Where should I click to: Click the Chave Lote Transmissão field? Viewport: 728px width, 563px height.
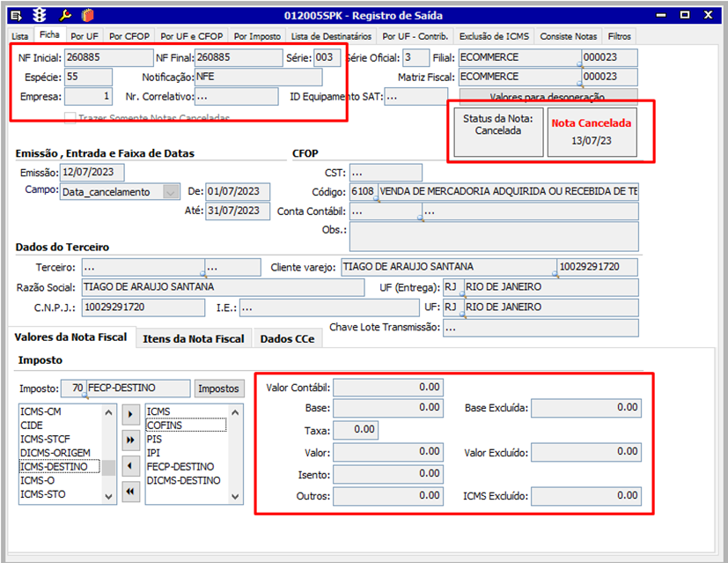point(540,328)
